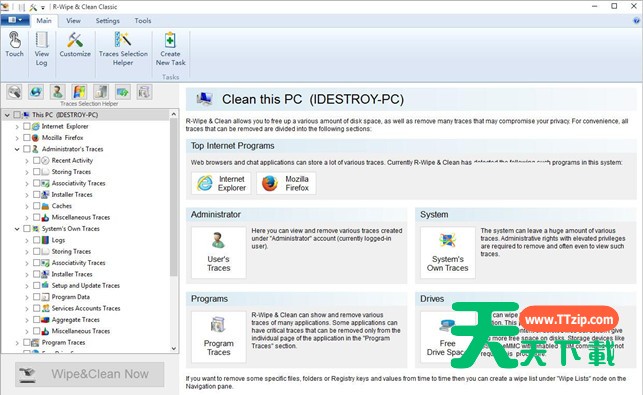This screenshot has height=395, width=643.
Task: Click the quick access toolbar customize arrow
Action: 43,7
